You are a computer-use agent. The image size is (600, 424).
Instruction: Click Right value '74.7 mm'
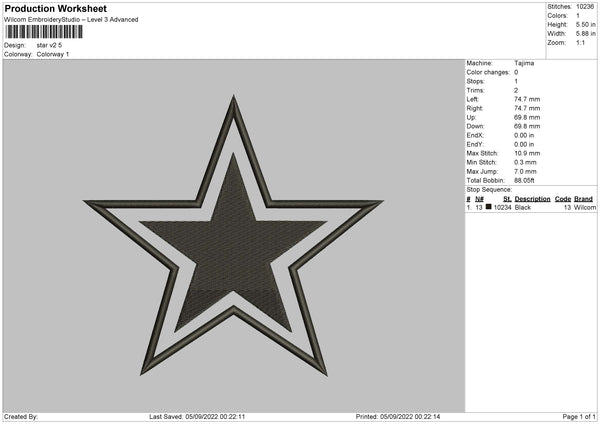pyautogui.click(x=527, y=108)
